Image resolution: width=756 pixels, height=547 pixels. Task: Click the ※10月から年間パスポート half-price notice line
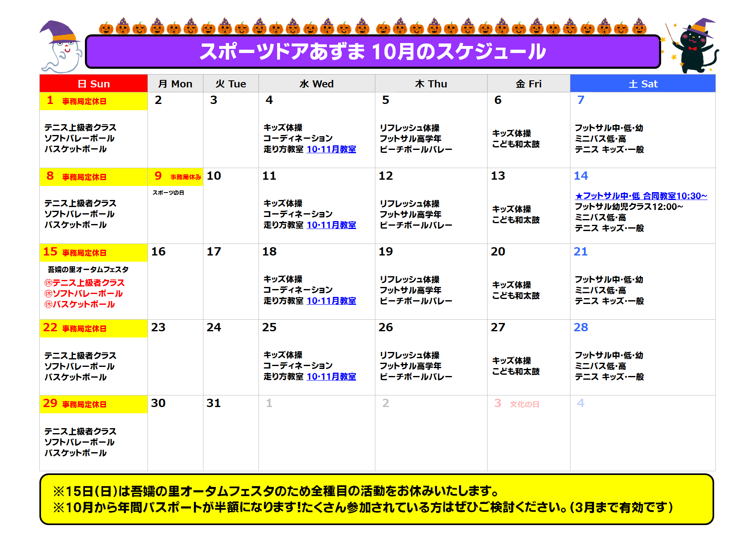(x=363, y=507)
